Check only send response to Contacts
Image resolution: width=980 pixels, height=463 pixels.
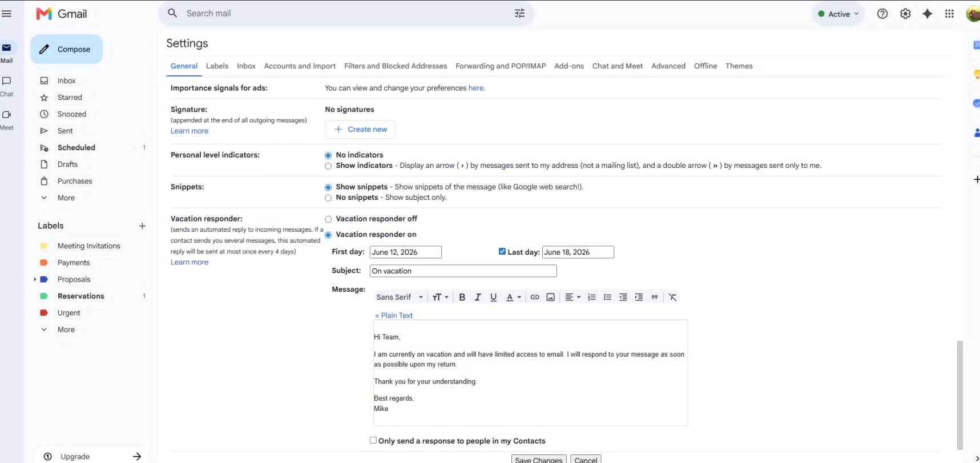373,440
